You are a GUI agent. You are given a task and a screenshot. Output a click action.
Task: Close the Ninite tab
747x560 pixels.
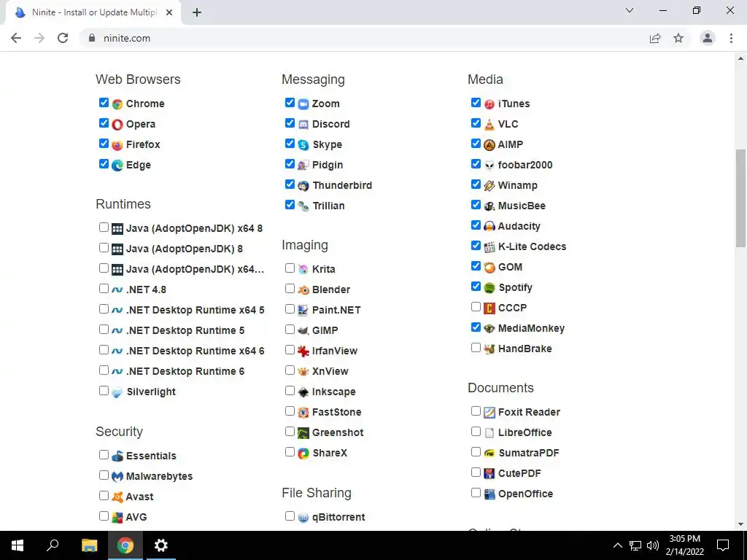pos(169,13)
